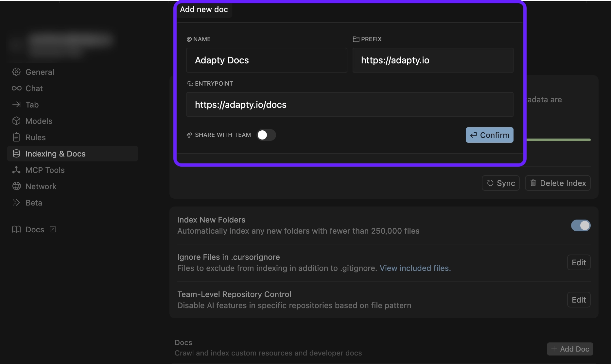Select the Chat infinity icon in sidebar
The image size is (611, 364).
(x=16, y=88)
